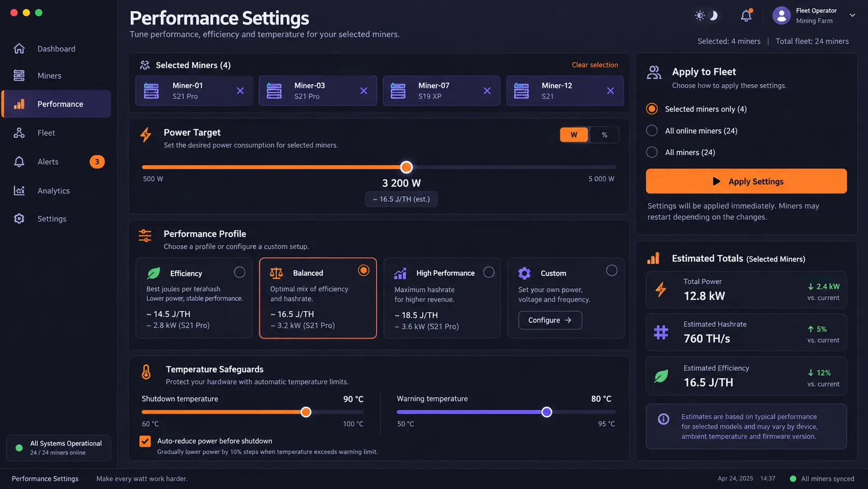Choose All online miners (24) option
868x489 pixels.
652,130
